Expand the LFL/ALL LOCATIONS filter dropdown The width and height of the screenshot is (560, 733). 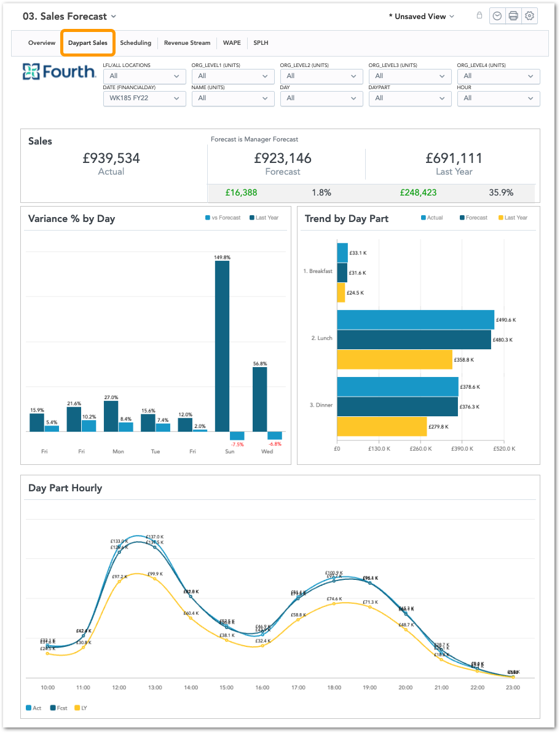click(144, 76)
